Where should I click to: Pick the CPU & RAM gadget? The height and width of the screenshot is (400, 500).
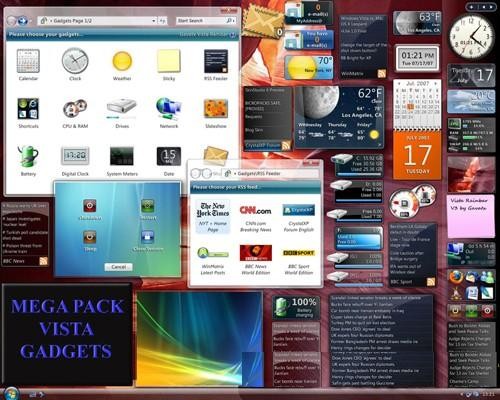click(75, 109)
